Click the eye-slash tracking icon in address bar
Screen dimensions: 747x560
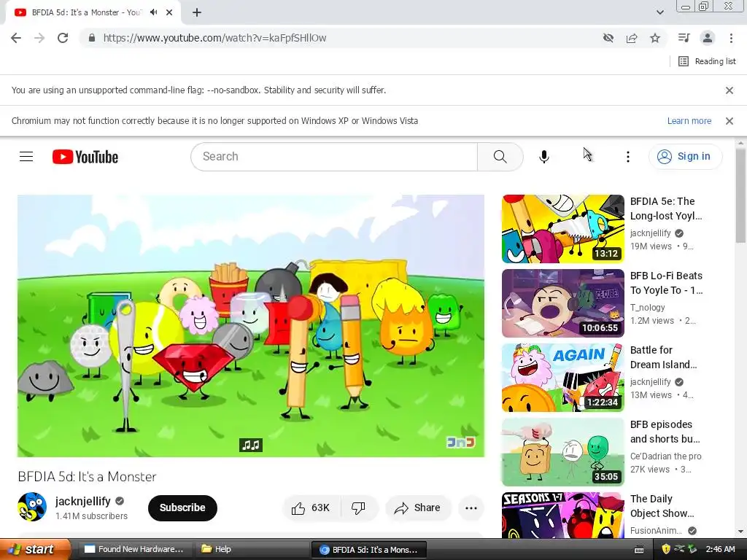(608, 38)
